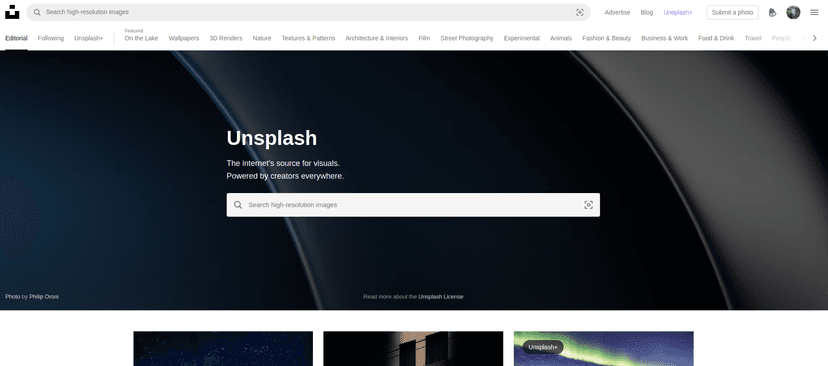The image size is (828, 366).
Task: Open the Textures & Patterns category
Action: [308, 38]
